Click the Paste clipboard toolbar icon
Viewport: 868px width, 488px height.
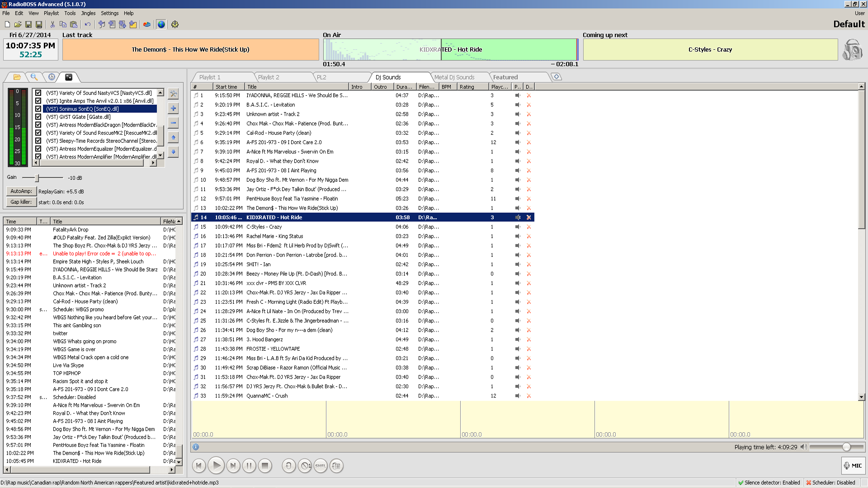[x=73, y=24]
